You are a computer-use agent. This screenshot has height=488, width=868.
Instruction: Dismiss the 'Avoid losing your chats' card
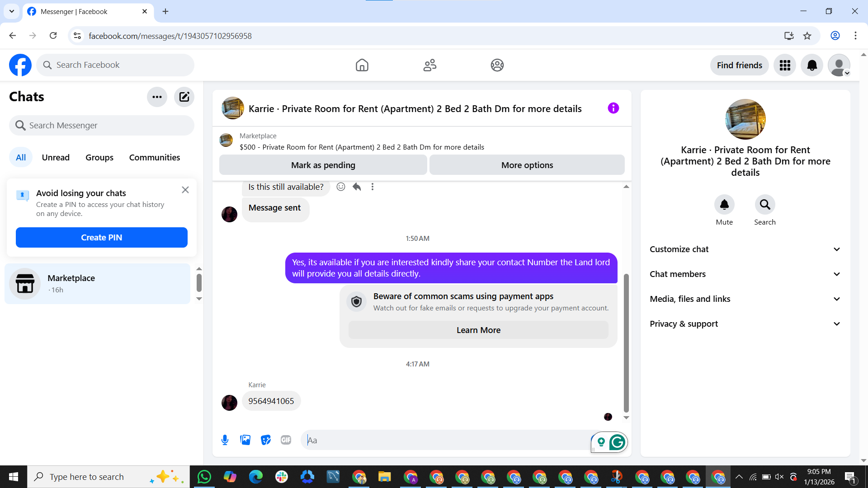point(185,190)
